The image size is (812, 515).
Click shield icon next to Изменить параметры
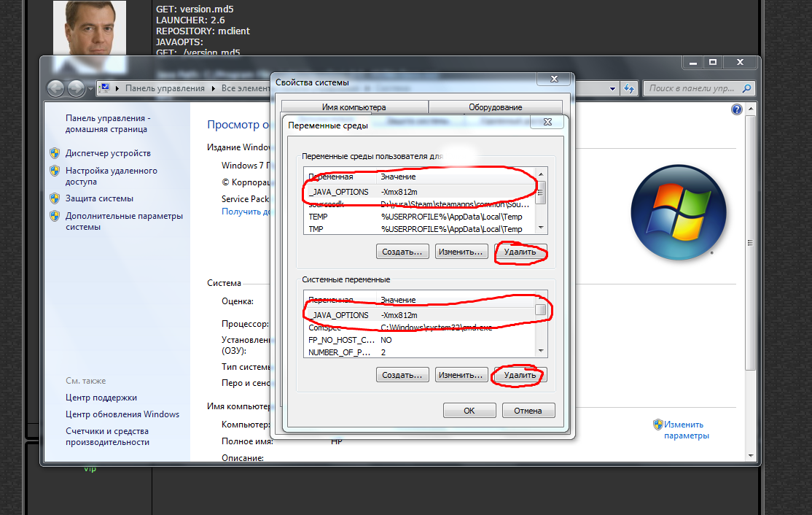[x=657, y=425]
